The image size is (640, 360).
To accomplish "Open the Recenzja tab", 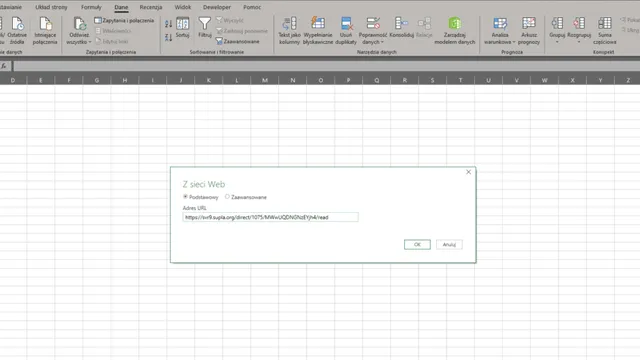I will point(151,7).
